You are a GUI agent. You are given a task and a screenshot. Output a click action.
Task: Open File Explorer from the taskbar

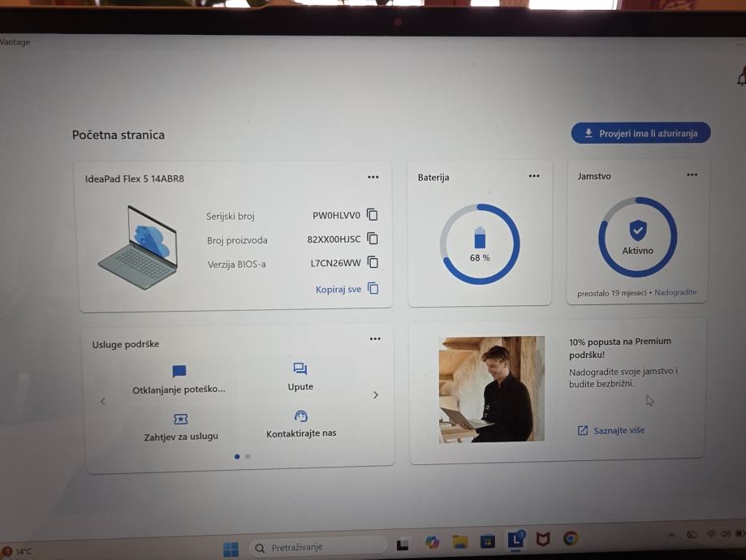click(x=460, y=541)
